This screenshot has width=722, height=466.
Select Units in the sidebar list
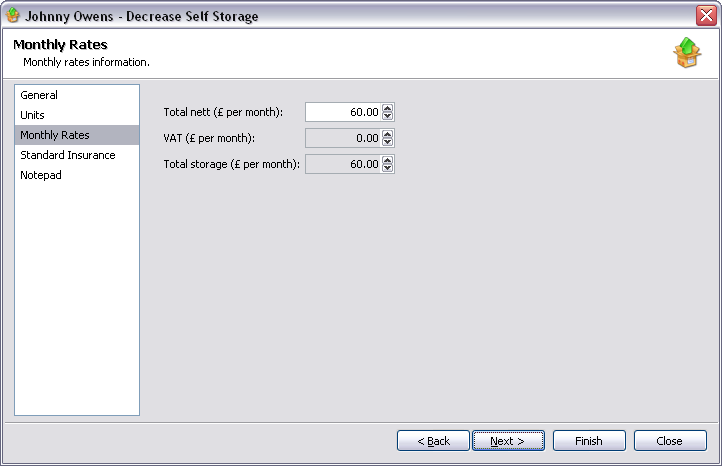[32, 115]
